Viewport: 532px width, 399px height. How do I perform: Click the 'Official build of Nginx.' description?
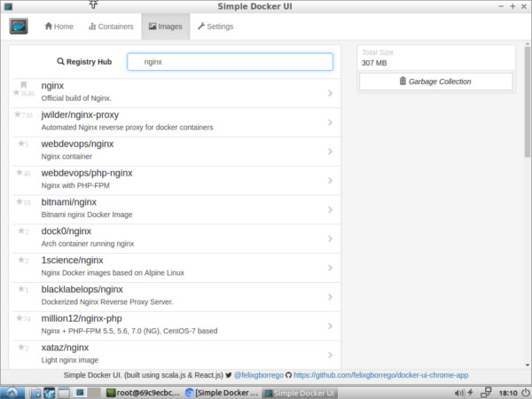tap(76, 98)
